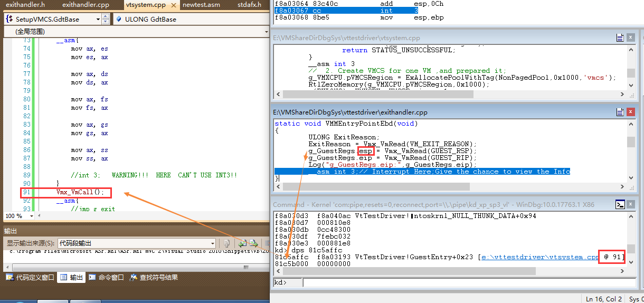
Task: Open the 命令窗口 tab
Action: click(x=106, y=277)
